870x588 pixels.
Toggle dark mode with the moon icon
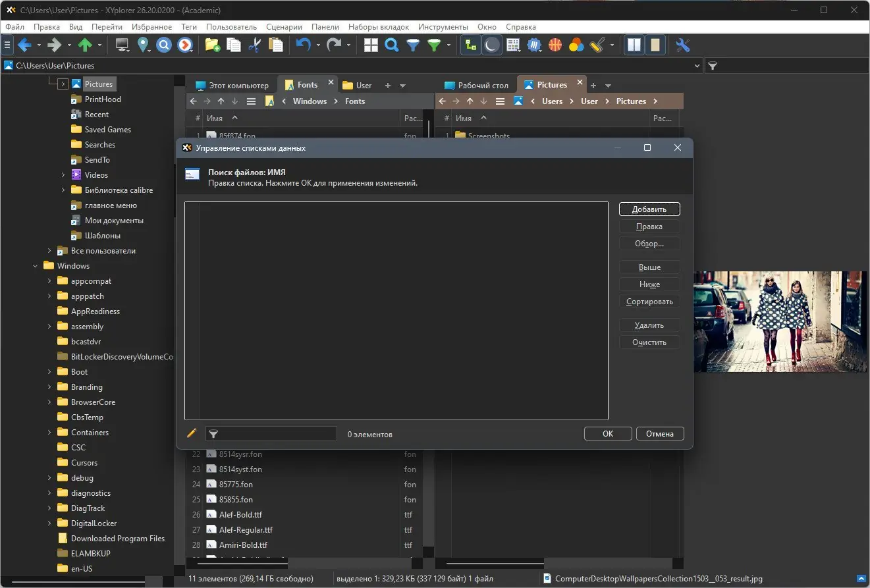[492, 45]
